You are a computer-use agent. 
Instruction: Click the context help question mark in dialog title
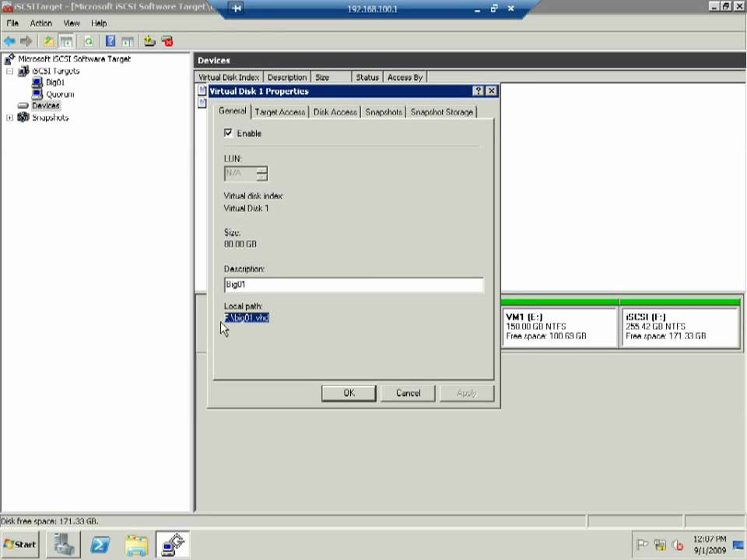[479, 91]
